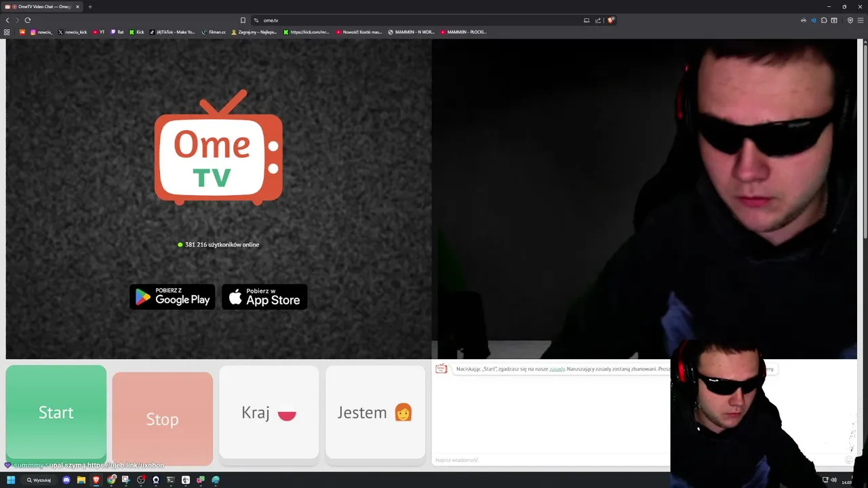Viewport: 868px width, 488px height.
Task: Click the Brave Shields lion icon
Action: [x=610, y=20]
